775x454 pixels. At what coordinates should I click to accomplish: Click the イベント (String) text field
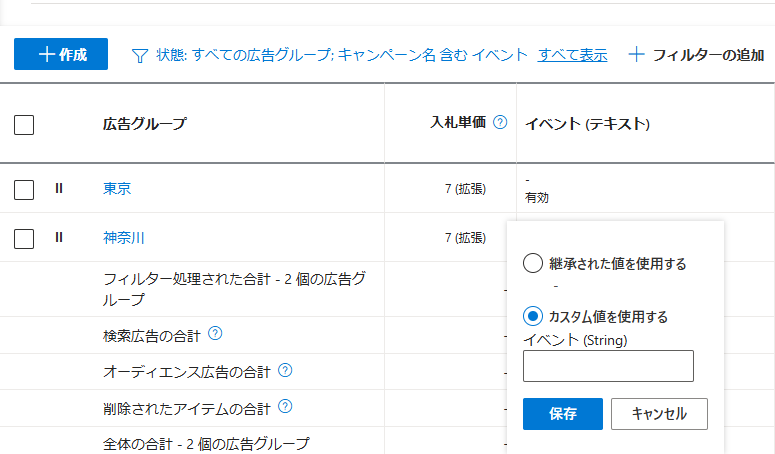608,366
